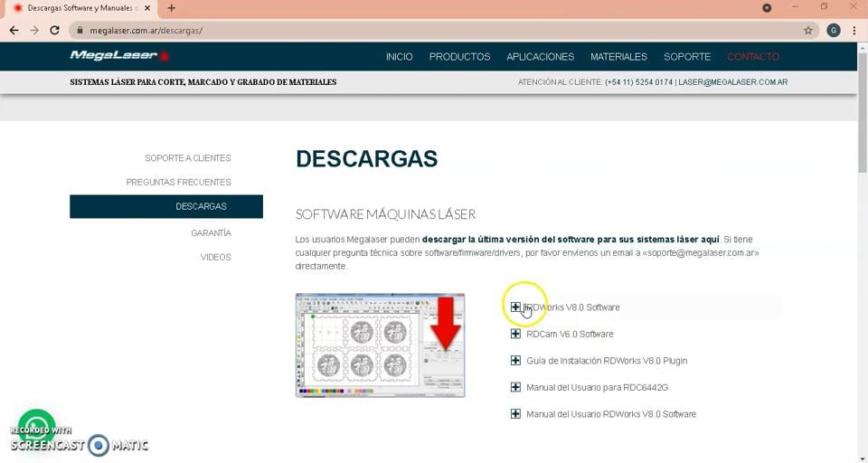Open the MATERIALES menu
Viewport: 868px width, 463px height.
[x=618, y=56]
